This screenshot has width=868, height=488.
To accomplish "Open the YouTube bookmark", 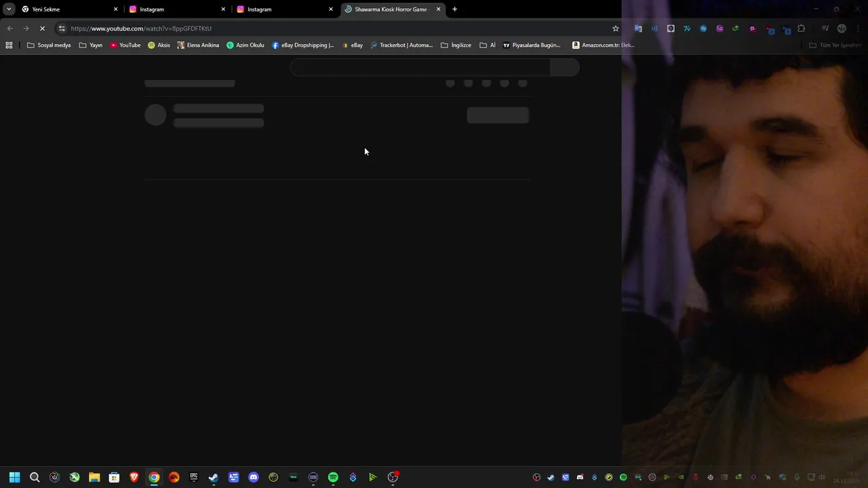I will (125, 45).
